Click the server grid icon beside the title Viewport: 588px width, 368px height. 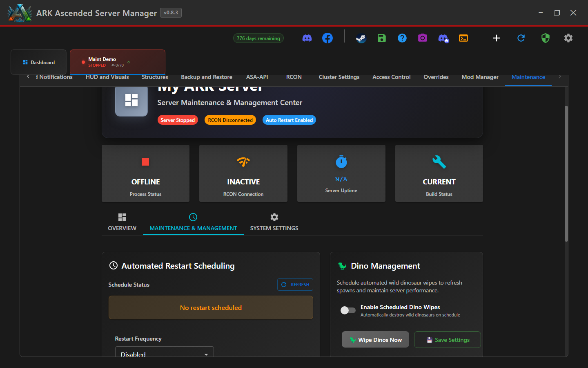coord(131,100)
